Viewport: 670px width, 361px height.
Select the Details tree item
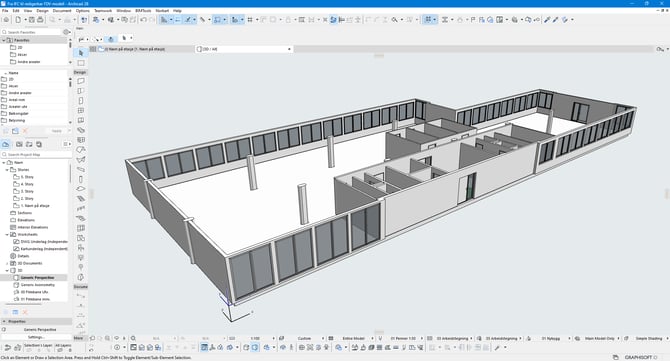23,256
